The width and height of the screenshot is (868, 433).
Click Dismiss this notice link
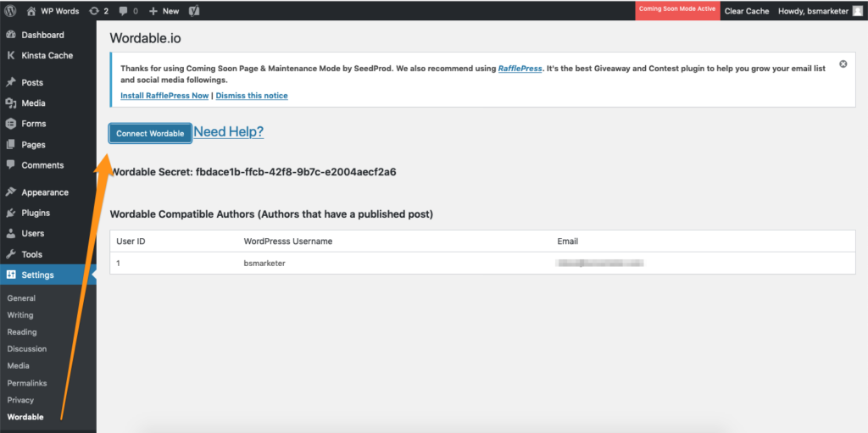tap(252, 96)
